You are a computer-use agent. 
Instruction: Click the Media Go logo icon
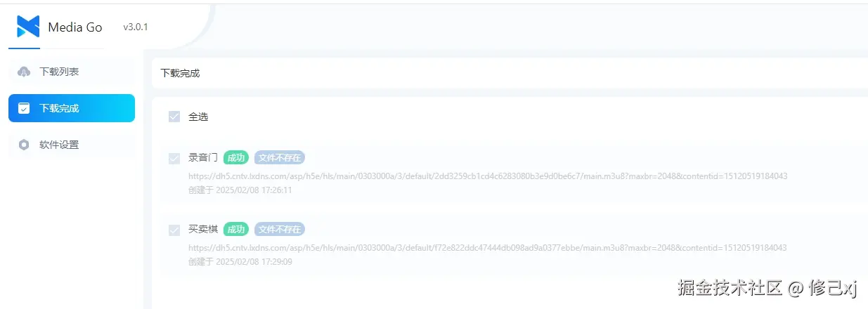click(28, 27)
